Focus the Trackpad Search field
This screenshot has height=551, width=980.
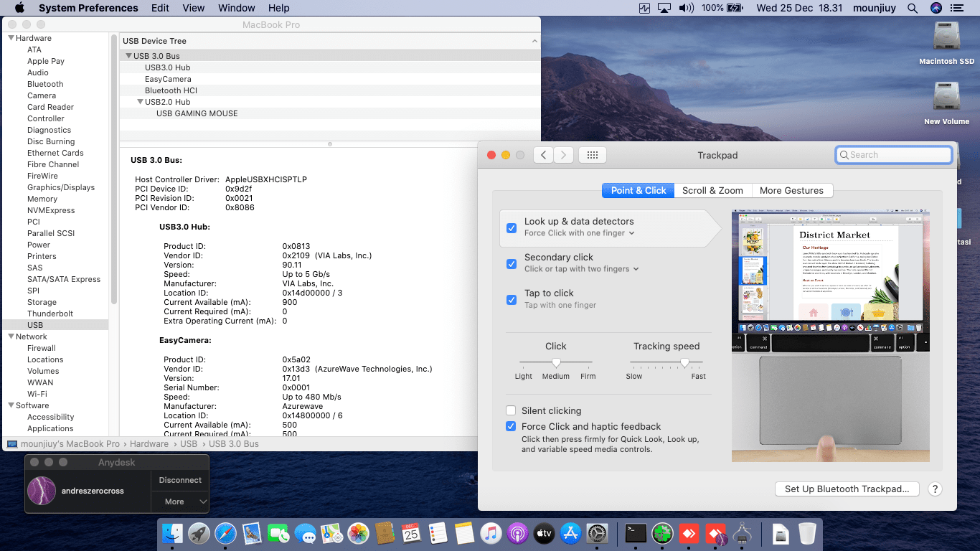(x=894, y=155)
